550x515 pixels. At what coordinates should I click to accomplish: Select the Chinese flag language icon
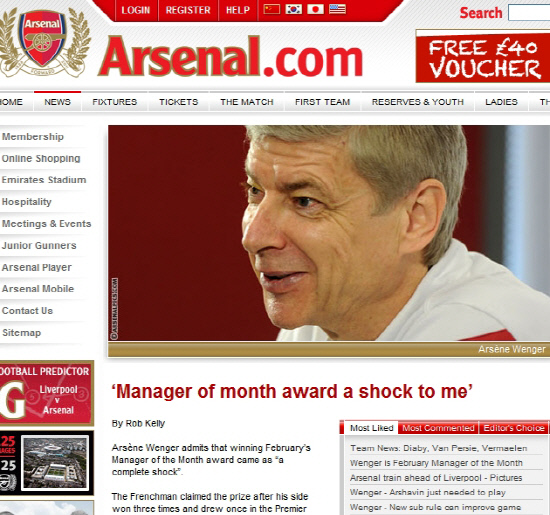tap(272, 9)
